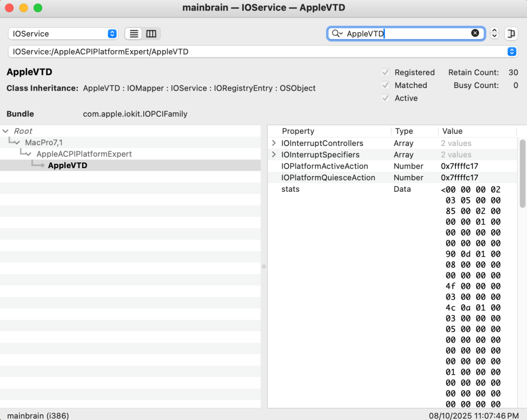Click the mainbrain (i386) status text
Image resolution: width=527 pixels, height=420 pixels.
[38, 416]
